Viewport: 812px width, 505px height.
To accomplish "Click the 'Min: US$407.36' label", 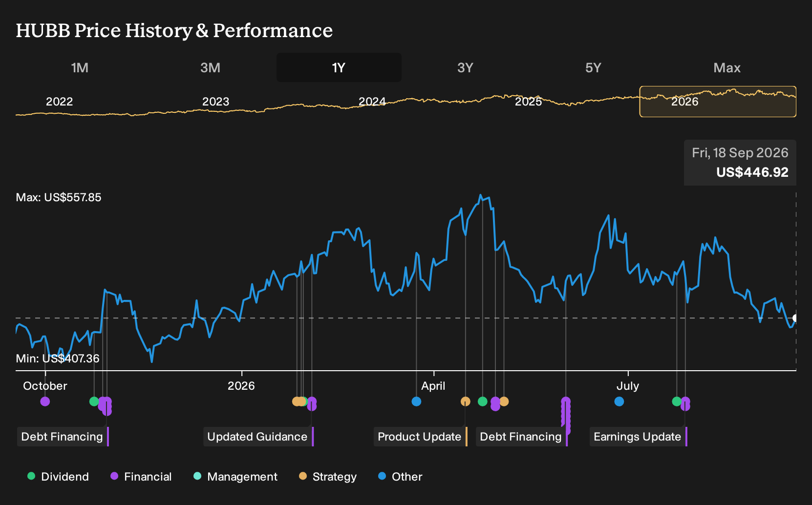I will point(58,358).
